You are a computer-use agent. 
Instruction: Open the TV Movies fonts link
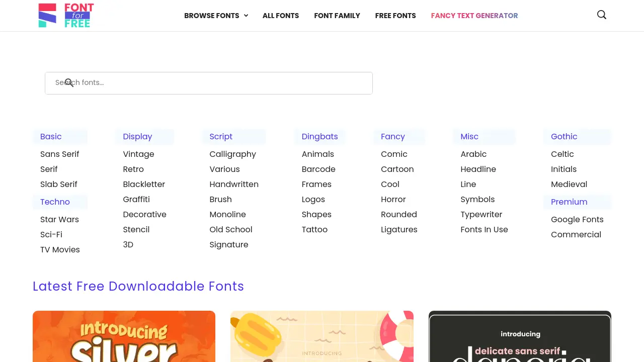click(60, 249)
